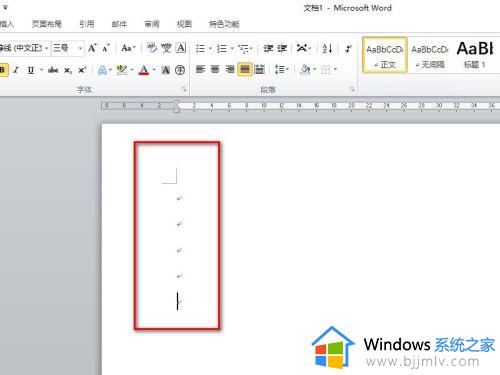
Task: Click the Shrink Font icon
Action: coord(106,48)
